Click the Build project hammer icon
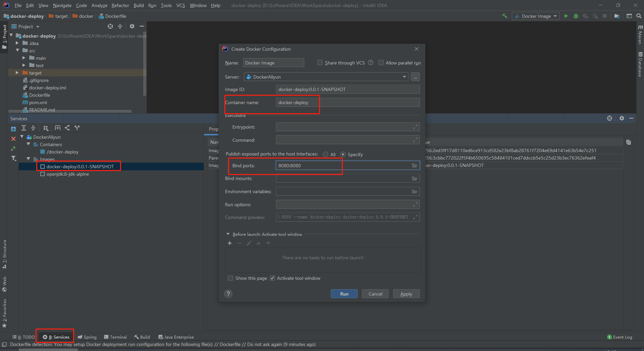 click(x=504, y=16)
